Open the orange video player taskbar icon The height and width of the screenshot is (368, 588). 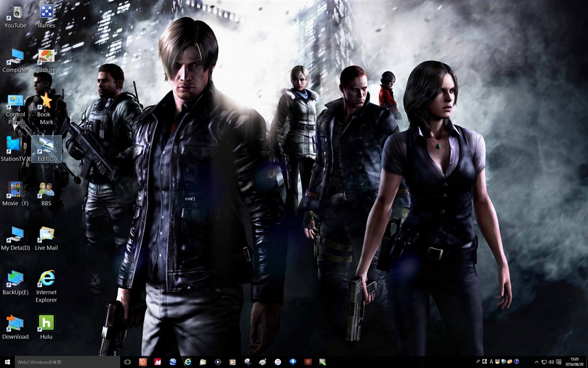pos(233,362)
